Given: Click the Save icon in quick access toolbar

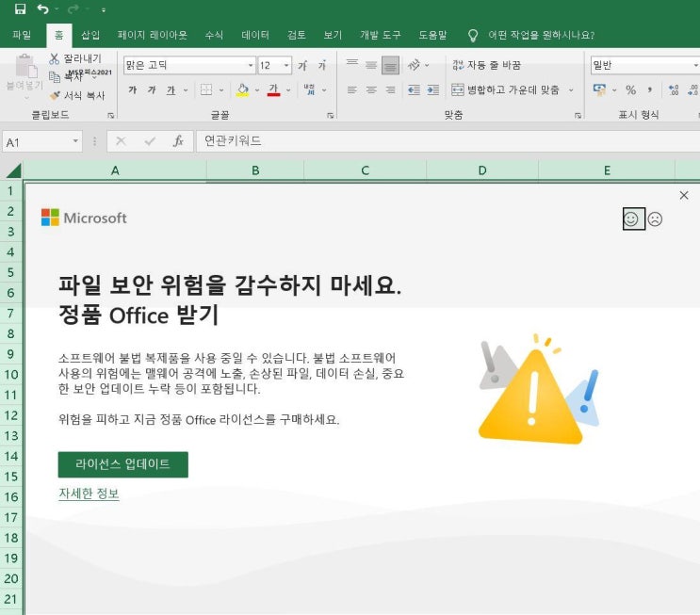Looking at the screenshot, I should point(20,8).
